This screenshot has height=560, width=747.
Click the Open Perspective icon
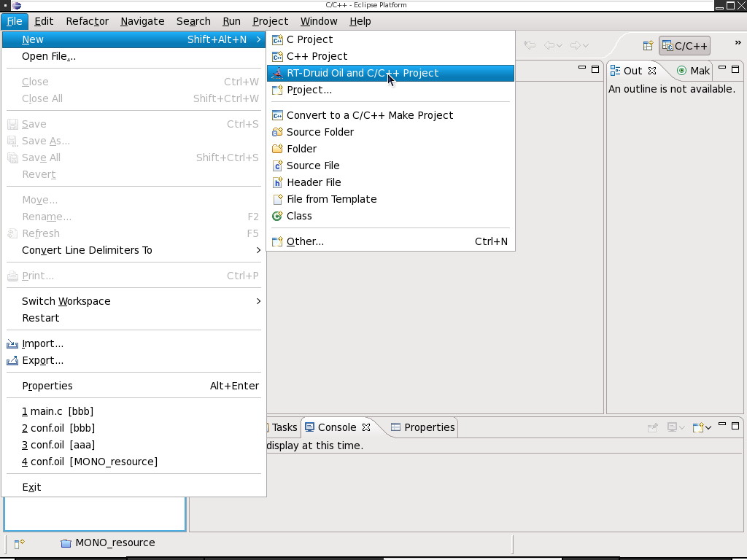tap(648, 46)
